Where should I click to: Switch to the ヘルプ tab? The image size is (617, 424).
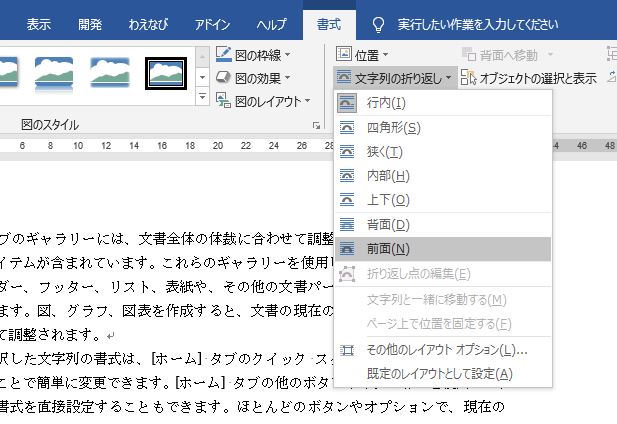[271, 24]
